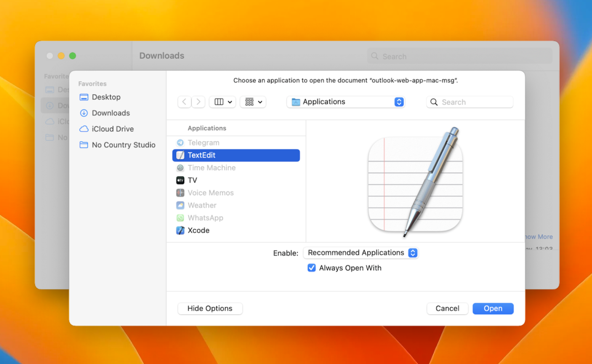This screenshot has height=364, width=592.
Task: Click the Time Machine list entry
Action: coord(236,168)
